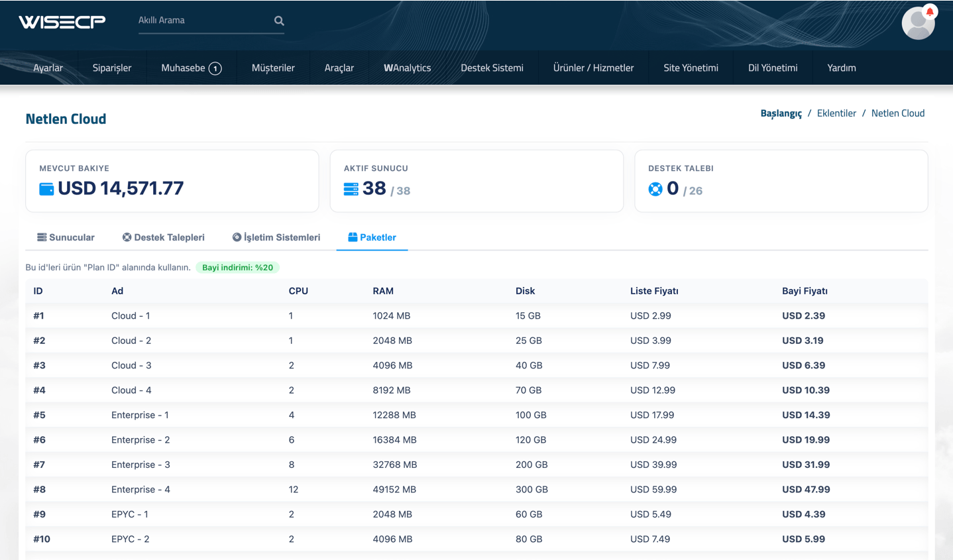Image resolution: width=953 pixels, height=560 pixels.
Task: Open the Araçlar menu
Action: pyautogui.click(x=339, y=68)
